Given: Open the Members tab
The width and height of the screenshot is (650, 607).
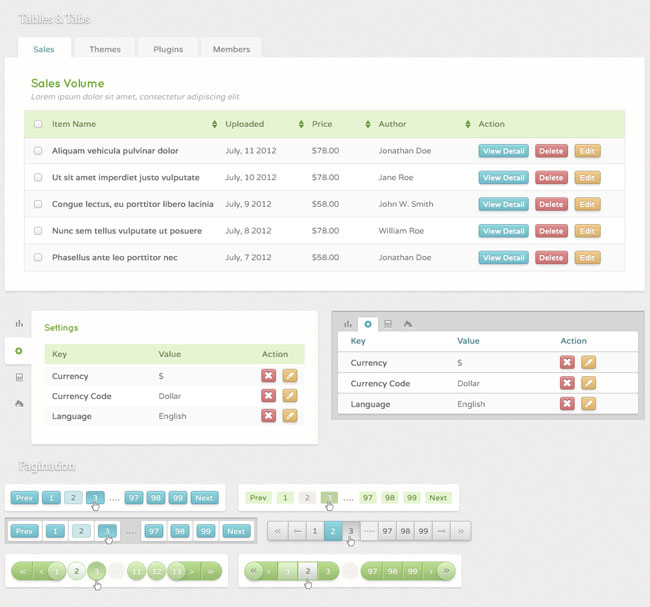Looking at the screenshot, I should (232, 49).
